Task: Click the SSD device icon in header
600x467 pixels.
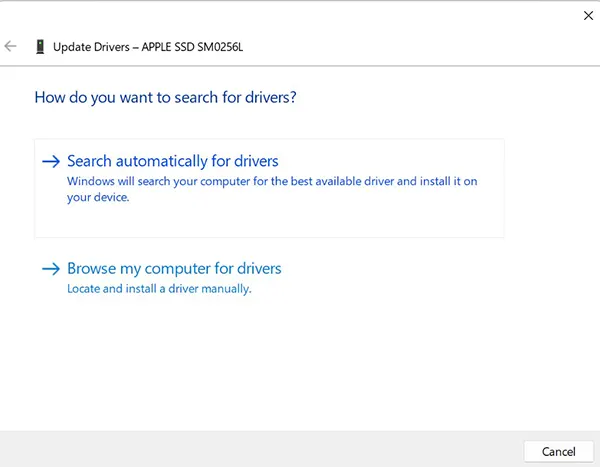Action: pos(40,47)
